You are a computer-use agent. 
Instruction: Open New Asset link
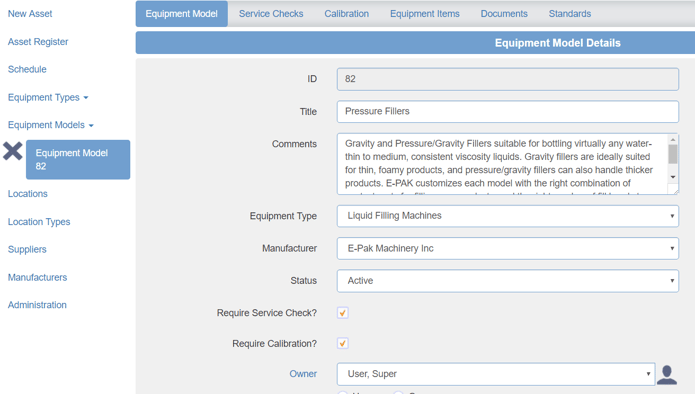30,14
